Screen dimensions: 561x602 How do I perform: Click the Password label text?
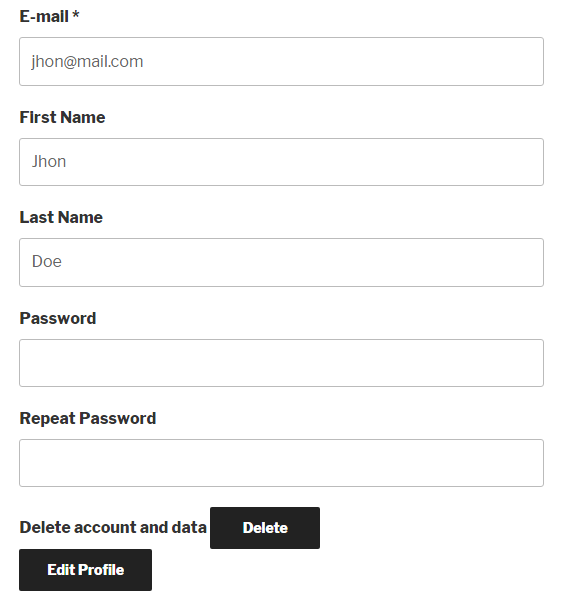click(x=58, y=318)
